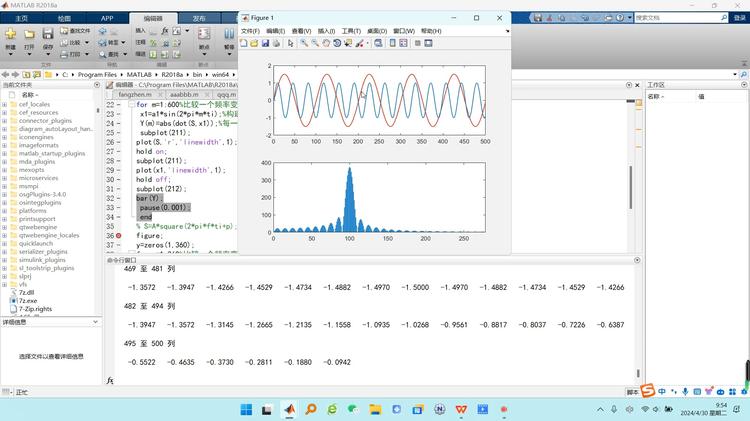This screenshot has width=750, height=421.
Task: Select Rotate 3D tool in Figure 1 toolbar
Action: (337, 43)
